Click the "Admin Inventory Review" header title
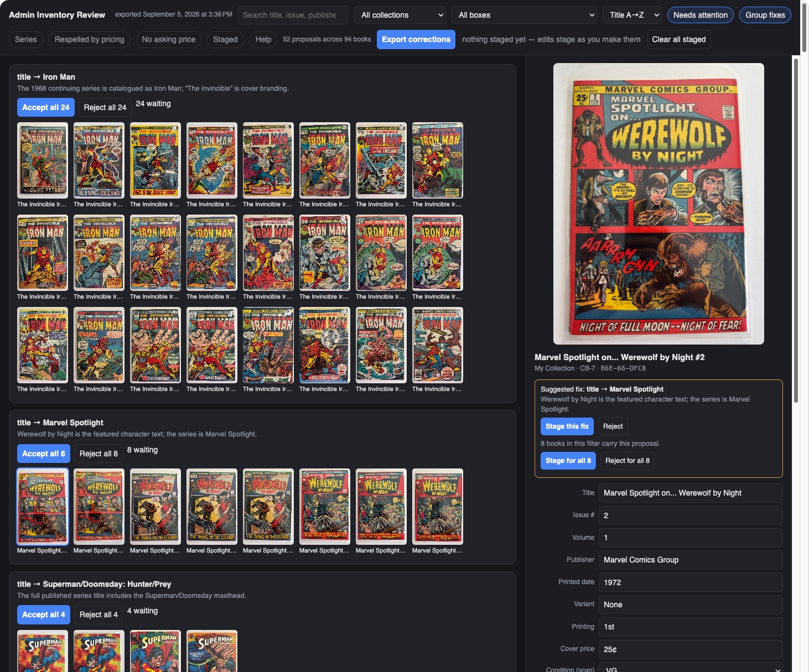 coord(57,15)
